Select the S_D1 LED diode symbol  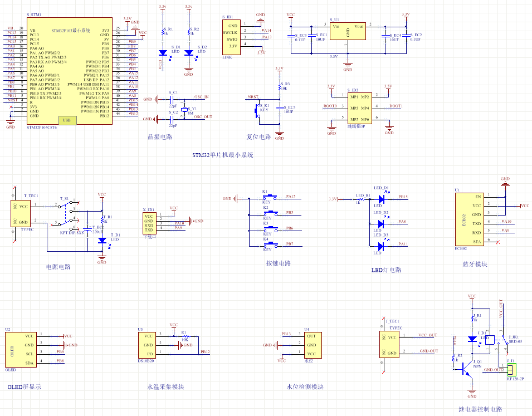163,52
